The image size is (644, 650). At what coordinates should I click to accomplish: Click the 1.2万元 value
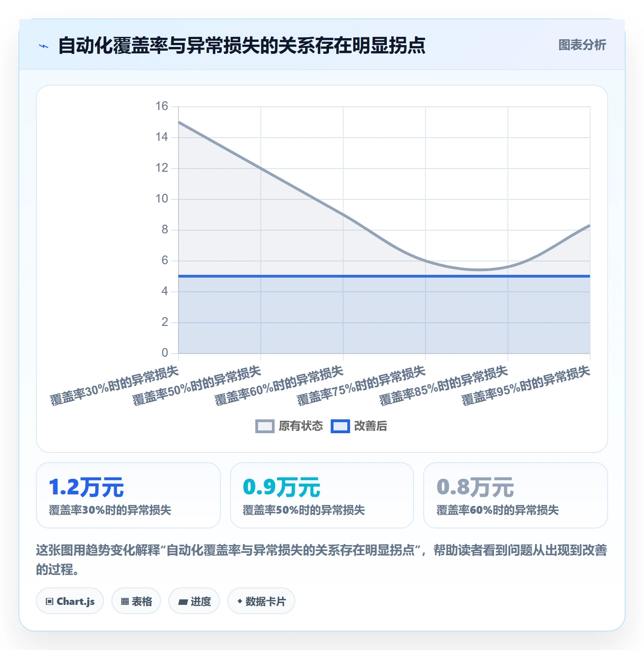(x=86, y=487)
